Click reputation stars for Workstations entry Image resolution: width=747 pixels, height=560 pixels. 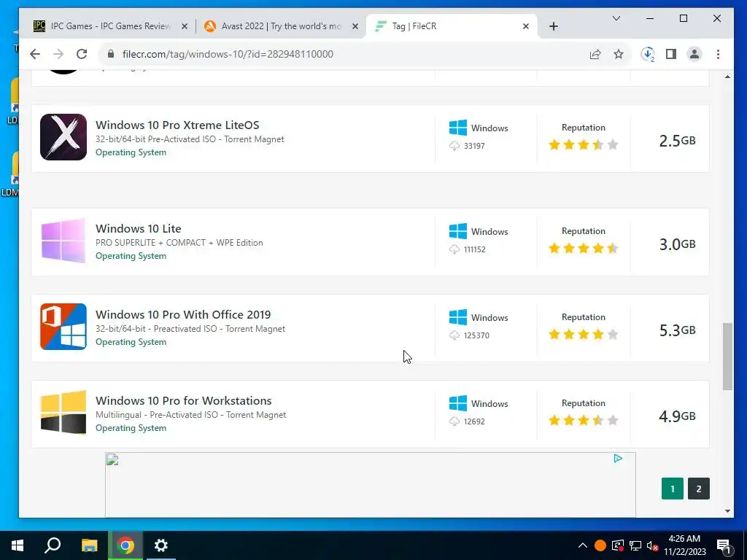point(583,420)
